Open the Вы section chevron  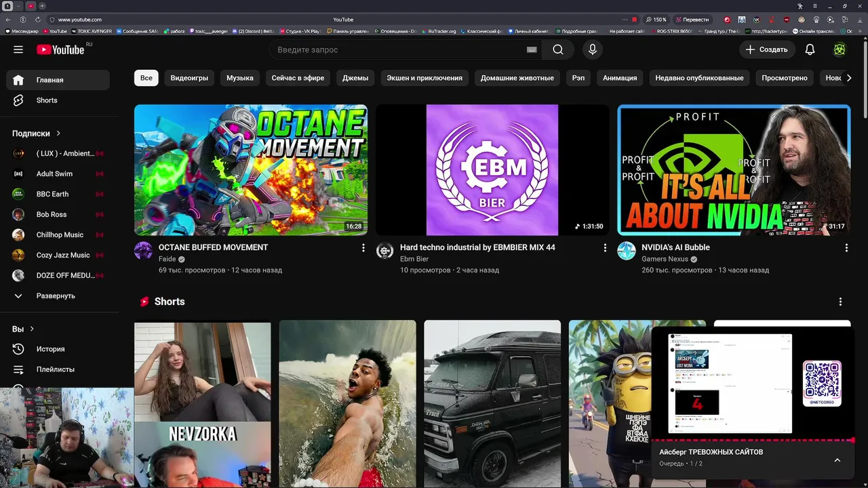[x=32, y=329]
